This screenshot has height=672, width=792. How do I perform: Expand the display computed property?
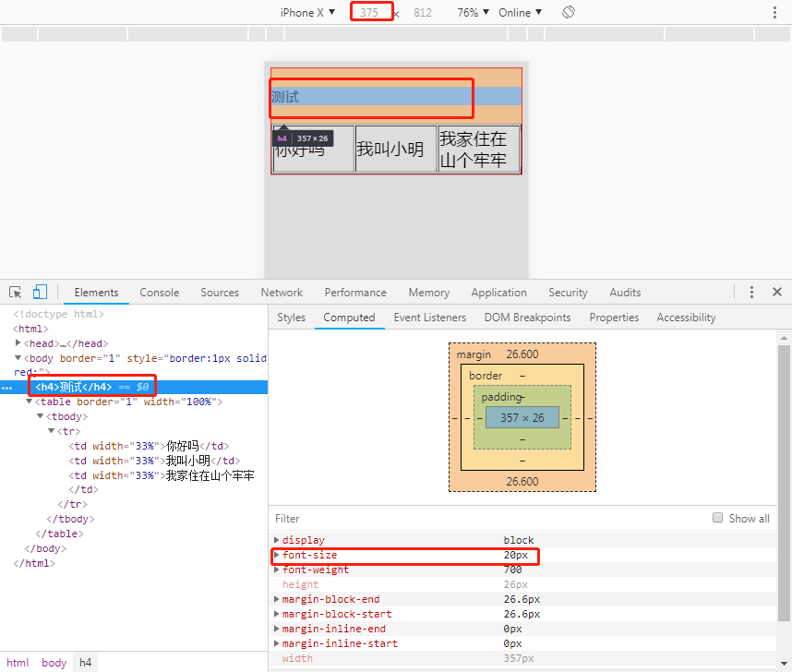click(x=276, y=540)
